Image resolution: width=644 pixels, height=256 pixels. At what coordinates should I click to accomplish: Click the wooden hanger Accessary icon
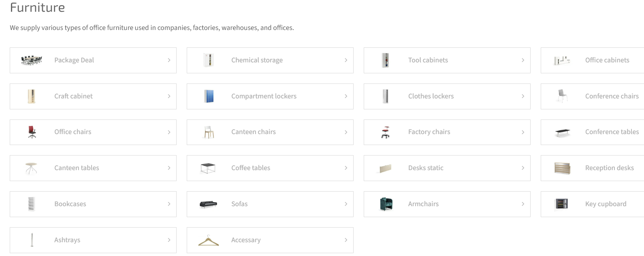tap(209, 240)
